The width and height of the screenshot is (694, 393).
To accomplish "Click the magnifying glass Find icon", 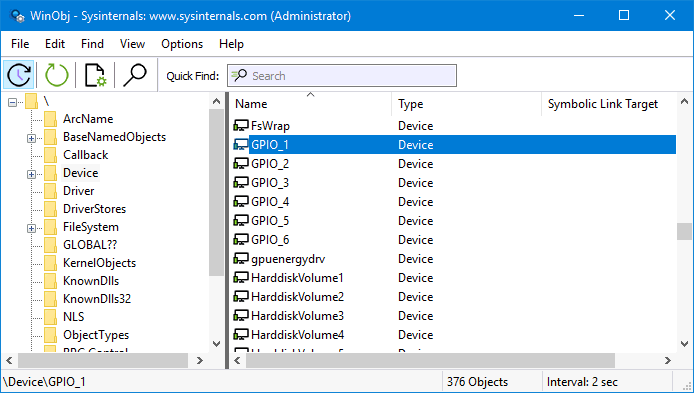I will [x=135, y=75].
